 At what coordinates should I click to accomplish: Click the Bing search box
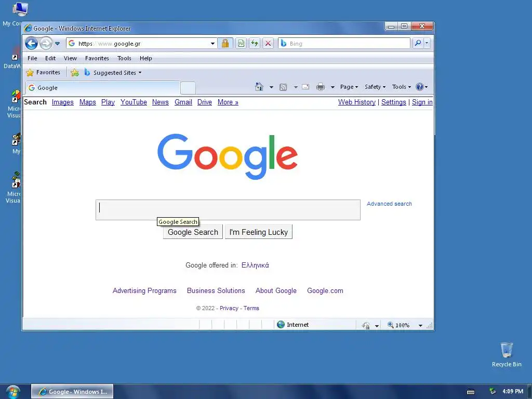pos(344,44)
